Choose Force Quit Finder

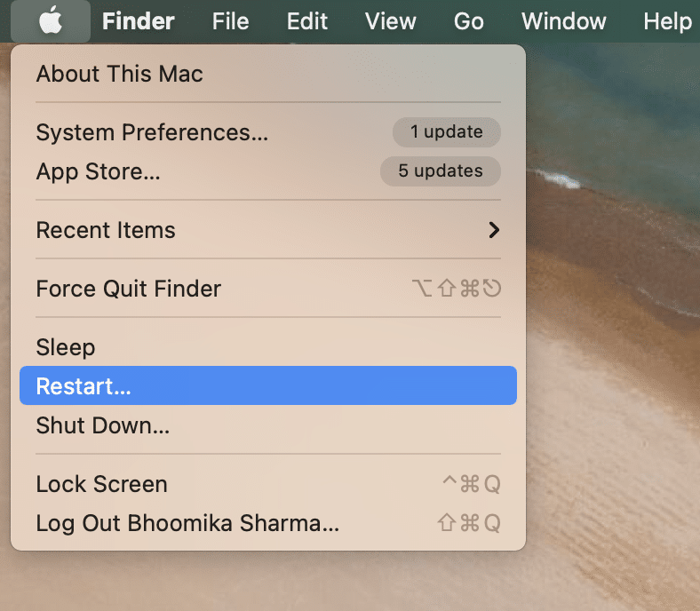coord(128,289)
